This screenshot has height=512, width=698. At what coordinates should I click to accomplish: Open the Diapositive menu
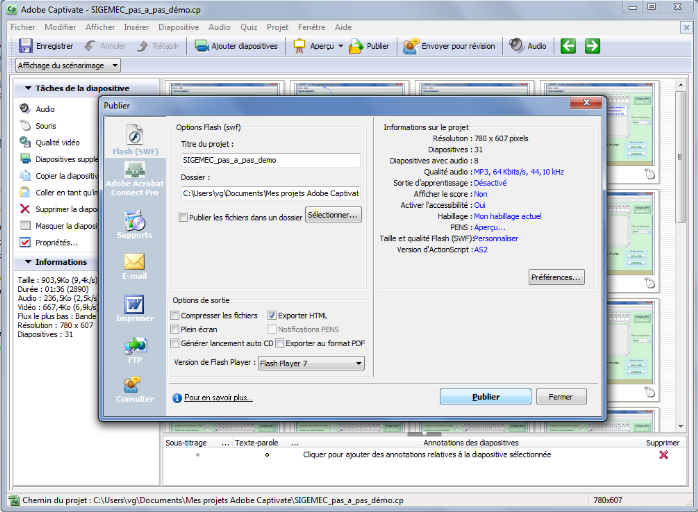[x=179, y=27]
